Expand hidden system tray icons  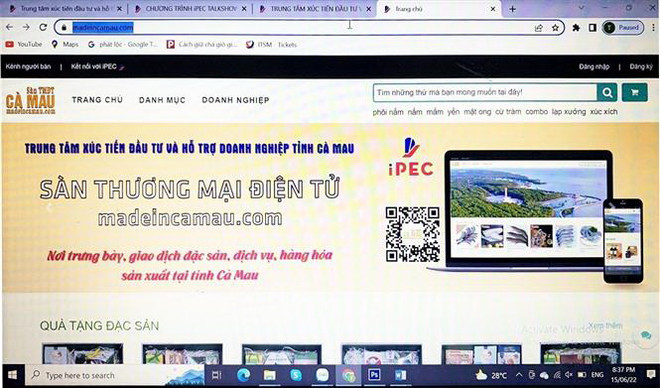(519, 375)
